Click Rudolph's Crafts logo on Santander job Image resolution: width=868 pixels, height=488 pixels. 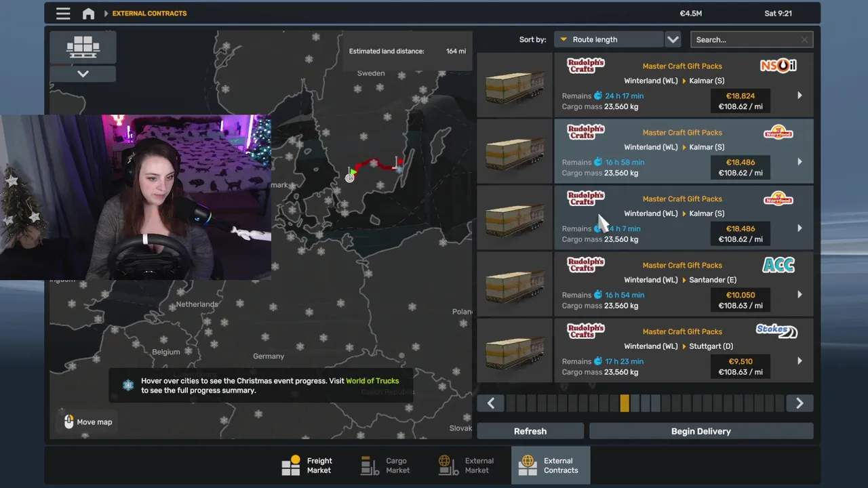tap(586, 264)
